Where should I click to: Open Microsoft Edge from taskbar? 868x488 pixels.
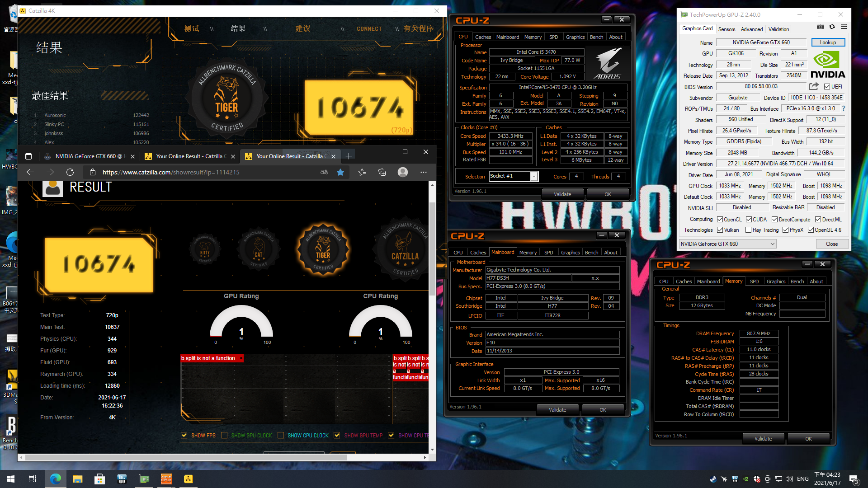55,479
